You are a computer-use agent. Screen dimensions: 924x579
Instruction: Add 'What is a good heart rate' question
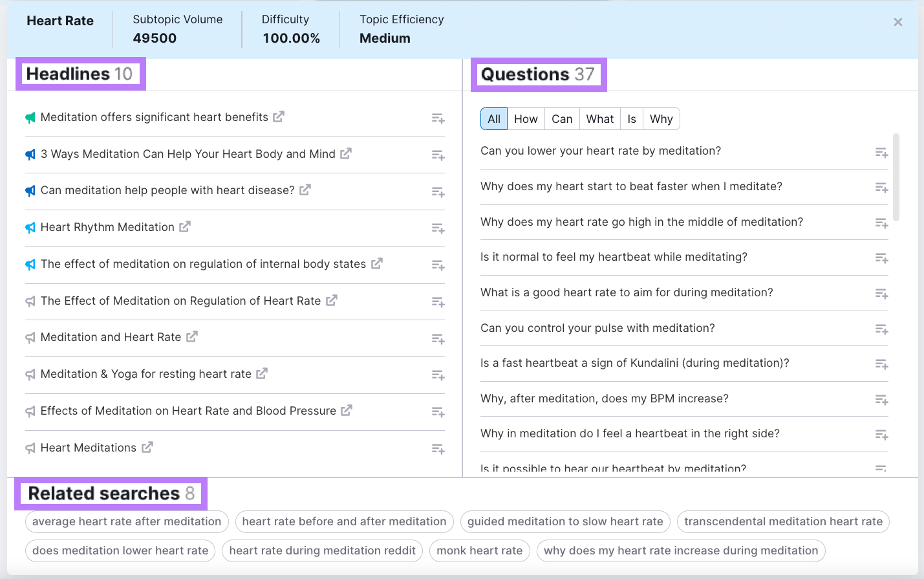[x=881, y=294]
